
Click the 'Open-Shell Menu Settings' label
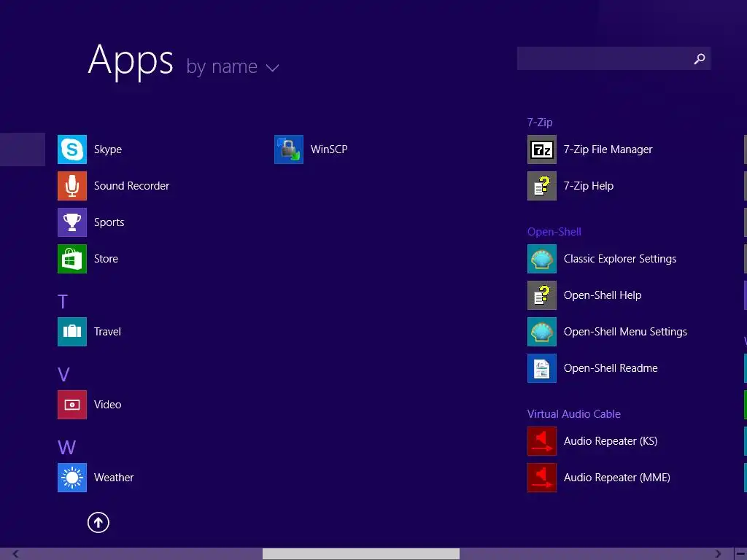pos(625,332)
